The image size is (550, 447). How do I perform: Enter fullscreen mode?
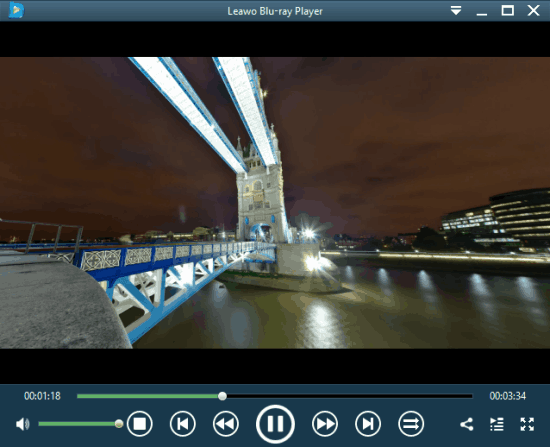pyautogui.click(x=527, y=424)
